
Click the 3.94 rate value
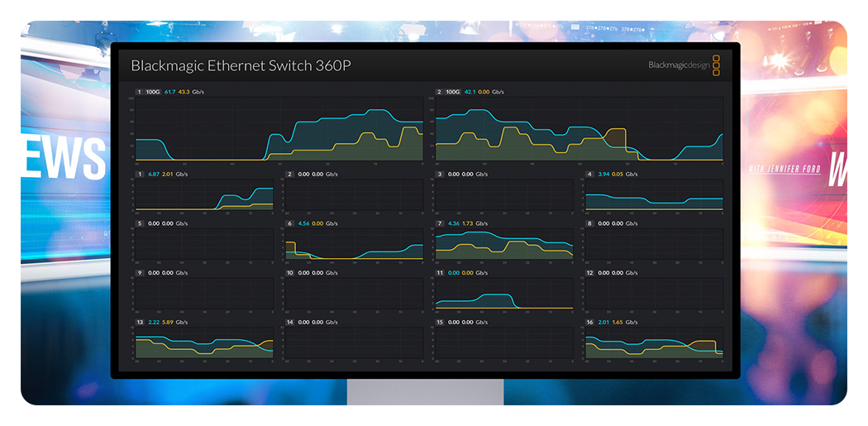point(603,174)
